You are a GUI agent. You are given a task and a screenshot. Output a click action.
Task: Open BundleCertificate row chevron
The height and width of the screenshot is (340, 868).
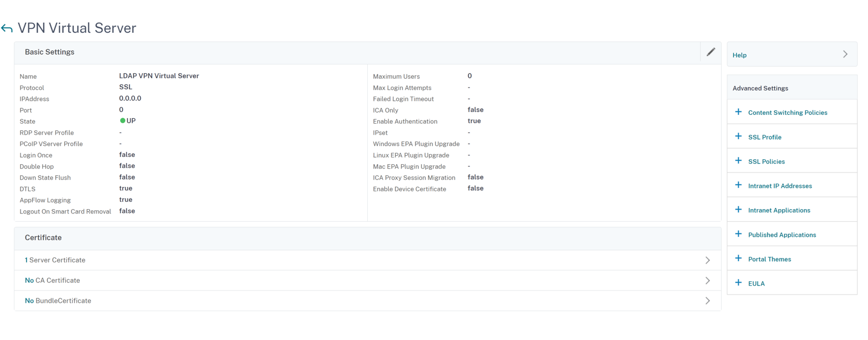click(707, 301)
